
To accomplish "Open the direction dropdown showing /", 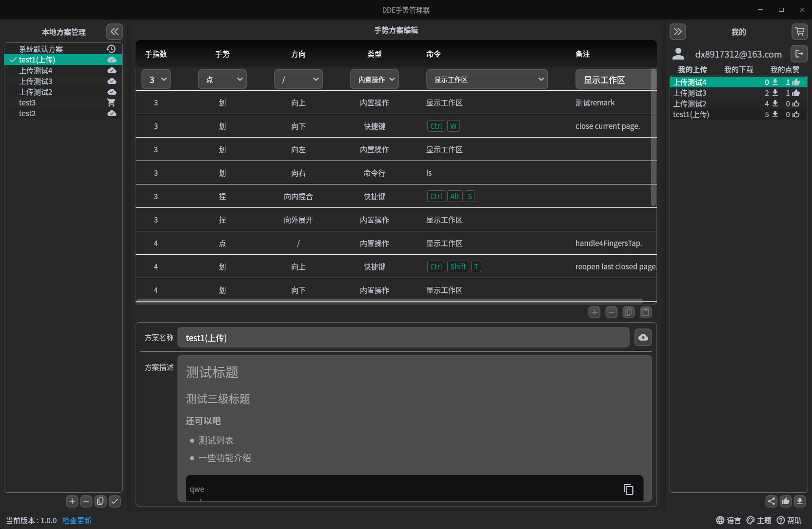I will coord(298,79).
